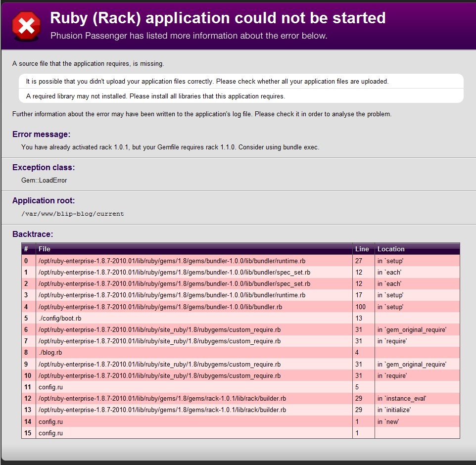The width and height of the screenshot is (476, 465).
Task: Click the 'config.ru' file entry in row 11
Action: (50, 387)
